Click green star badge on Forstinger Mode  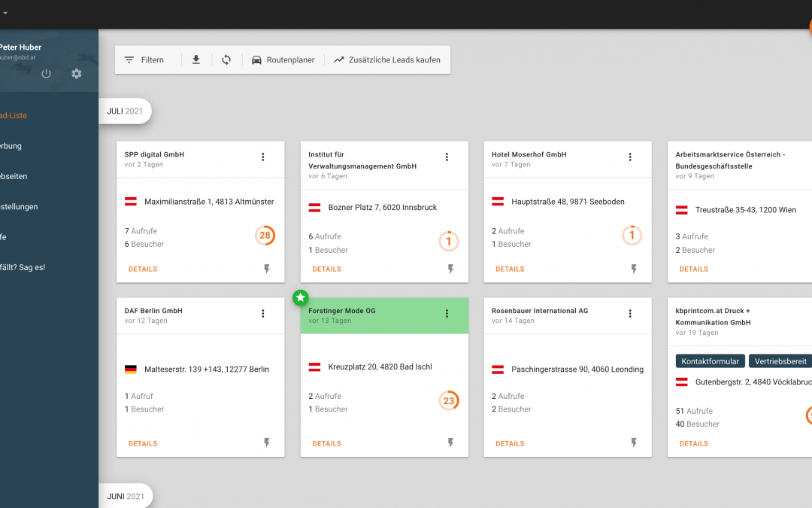[300, 297]
